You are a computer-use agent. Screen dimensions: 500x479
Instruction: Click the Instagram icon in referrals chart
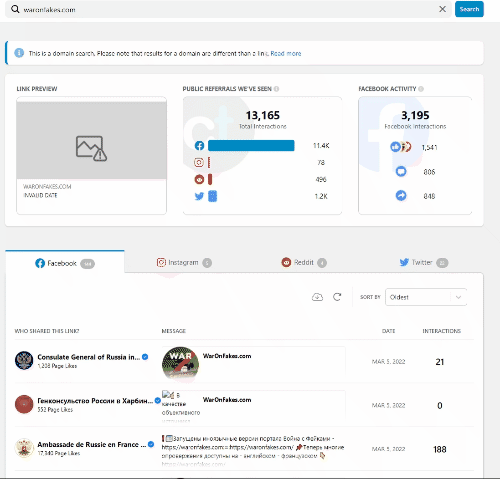[x=199, y=162]
